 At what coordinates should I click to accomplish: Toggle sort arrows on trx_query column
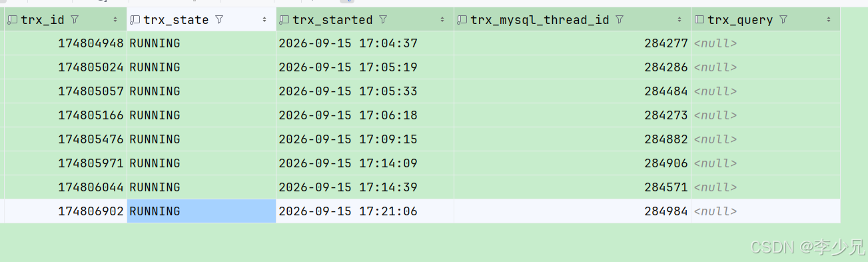coord(829,20)
